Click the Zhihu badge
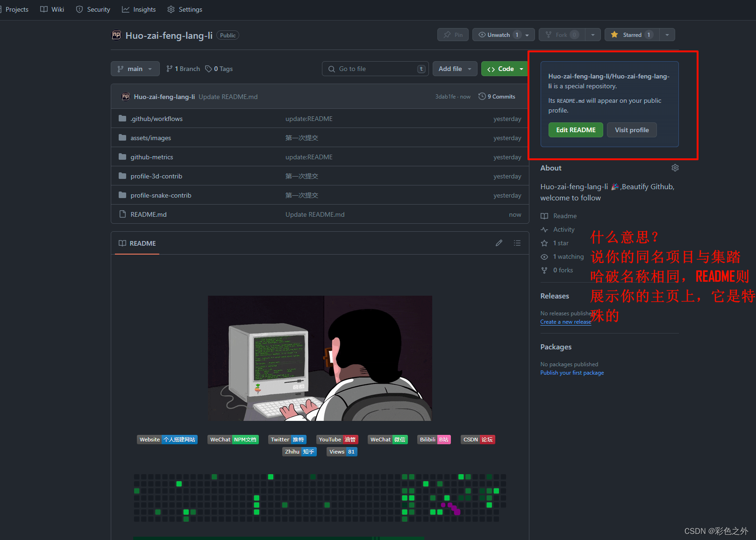756x540 pixels. [300, 452]
